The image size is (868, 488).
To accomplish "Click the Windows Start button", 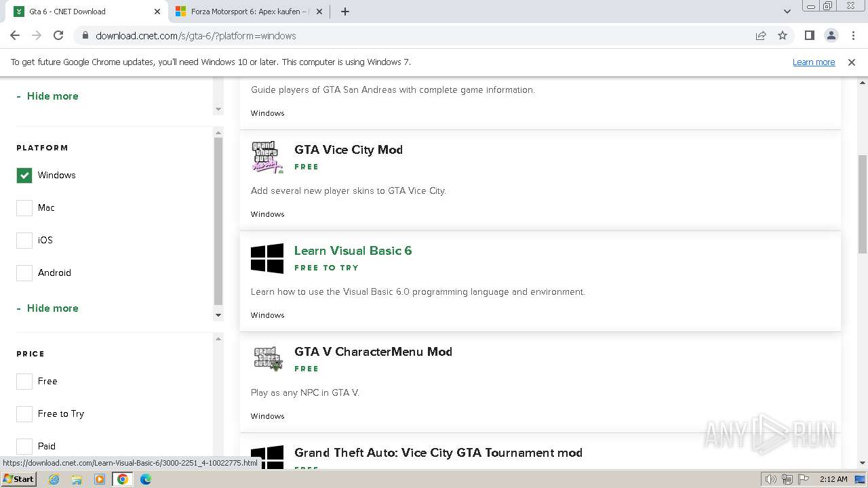I will (18, 479).
